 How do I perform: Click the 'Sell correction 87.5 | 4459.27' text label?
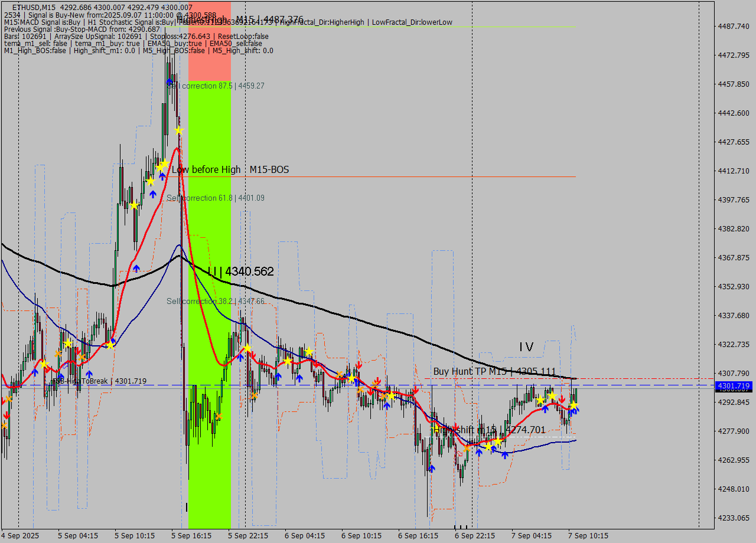tap(215, 86)
